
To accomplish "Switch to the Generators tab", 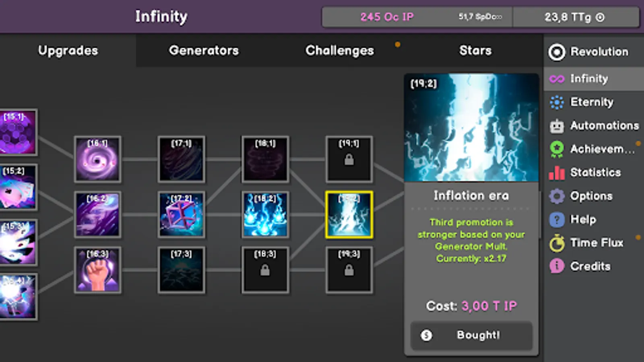I will point(204,50).
